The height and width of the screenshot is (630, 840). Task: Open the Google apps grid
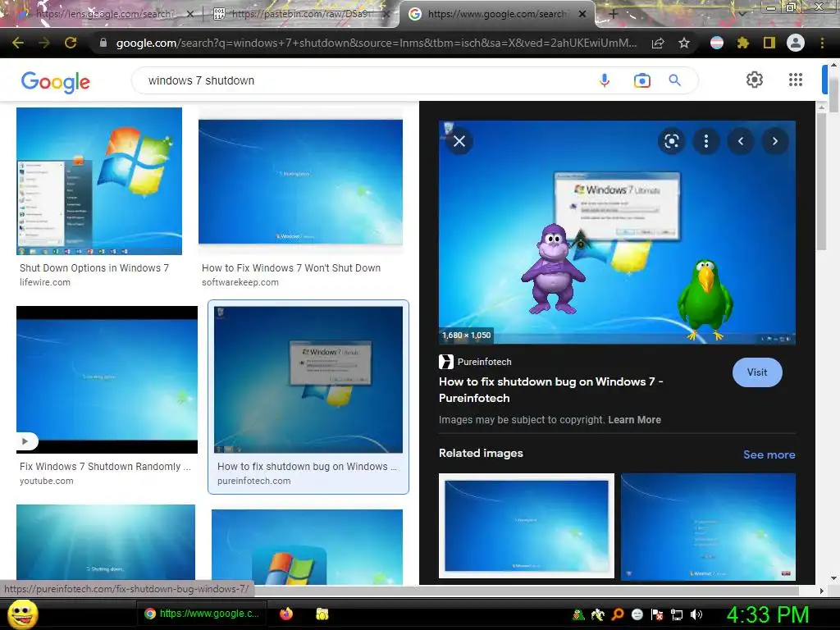[796, 80]
